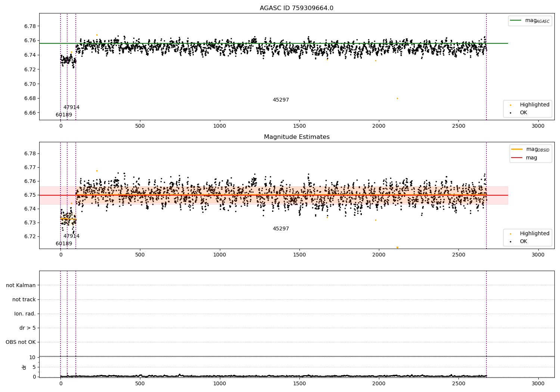The image size is (560, 392).
Task: Click the 6.77 y-axis tick label
Action: coord(30,167)
